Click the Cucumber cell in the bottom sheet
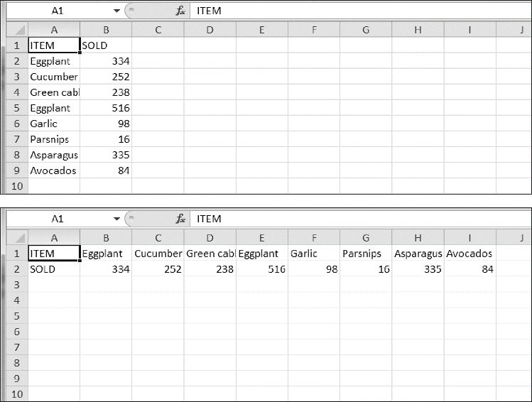532x402 pixels. click(x=158, y=254)
